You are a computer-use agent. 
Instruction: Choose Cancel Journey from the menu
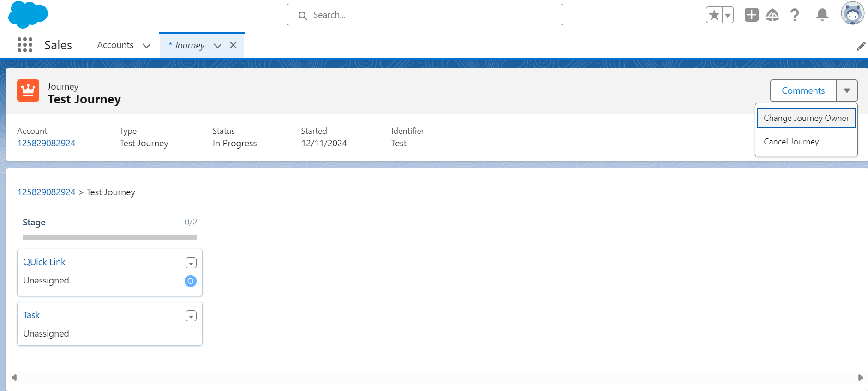791,142
